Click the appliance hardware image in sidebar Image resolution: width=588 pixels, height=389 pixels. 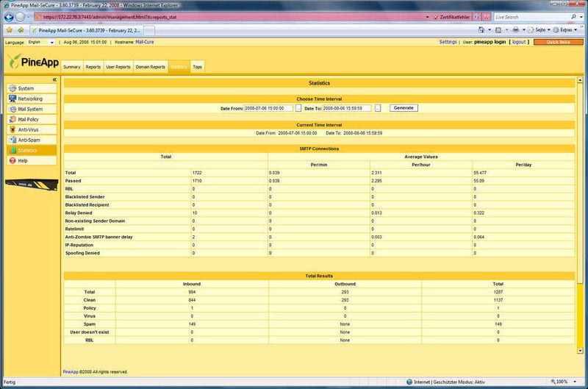point(32,185)
